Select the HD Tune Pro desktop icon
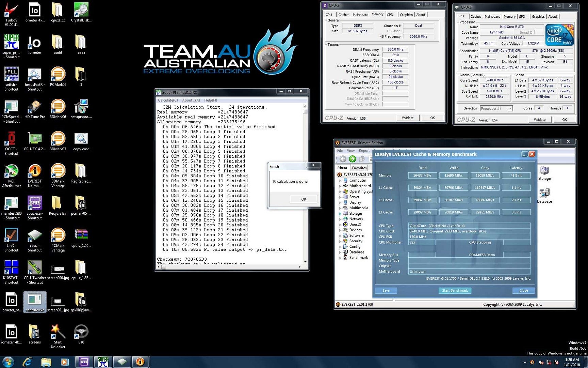 [35, 109]
